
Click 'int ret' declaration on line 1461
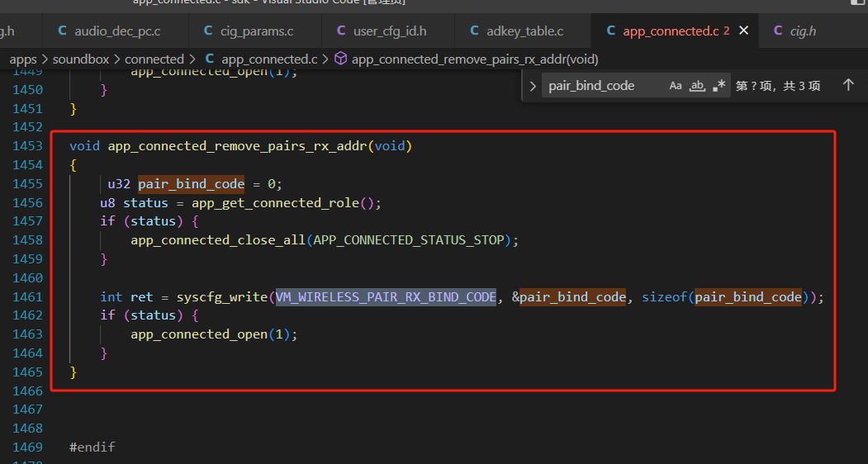(126, 297)
